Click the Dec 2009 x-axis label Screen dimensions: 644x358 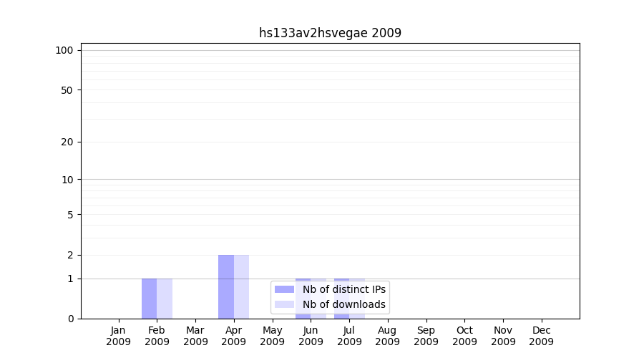click(541, 336)
